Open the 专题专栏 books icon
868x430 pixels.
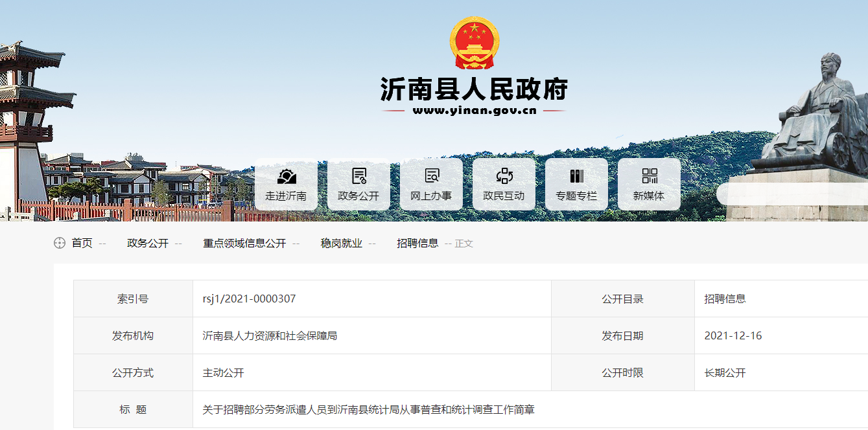click(x=577, y=176)
